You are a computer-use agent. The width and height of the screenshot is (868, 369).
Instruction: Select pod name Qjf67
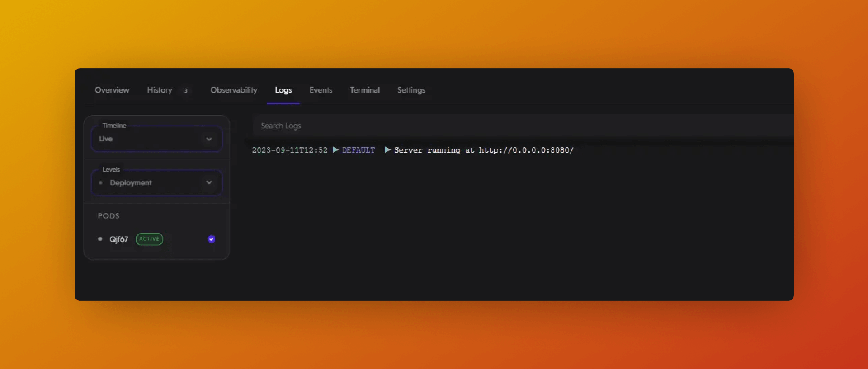[119, 239]
